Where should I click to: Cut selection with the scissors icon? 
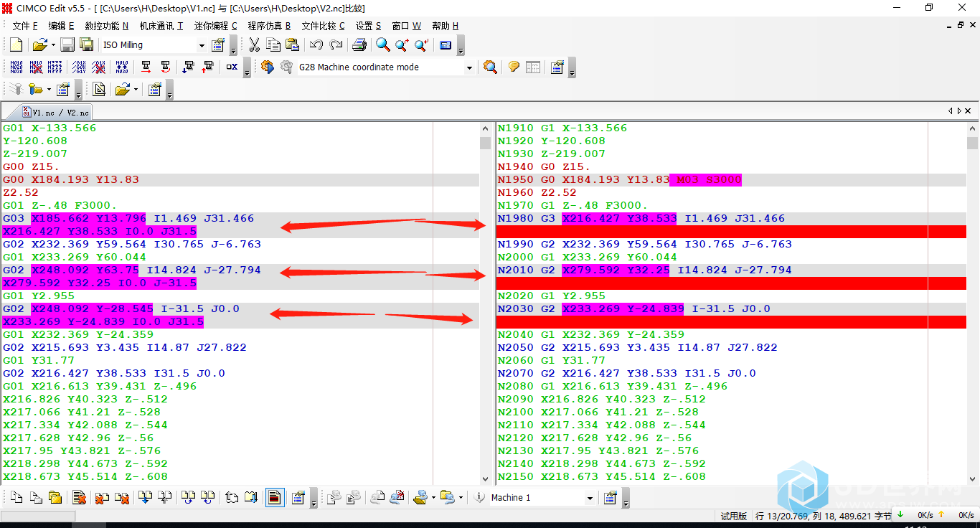(x=254, y=44)
